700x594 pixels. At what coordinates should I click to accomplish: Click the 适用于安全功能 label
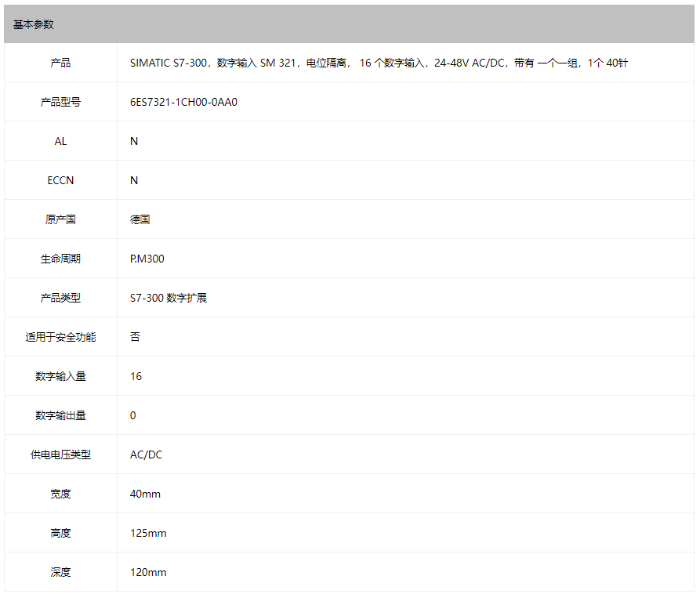point(60,338)
